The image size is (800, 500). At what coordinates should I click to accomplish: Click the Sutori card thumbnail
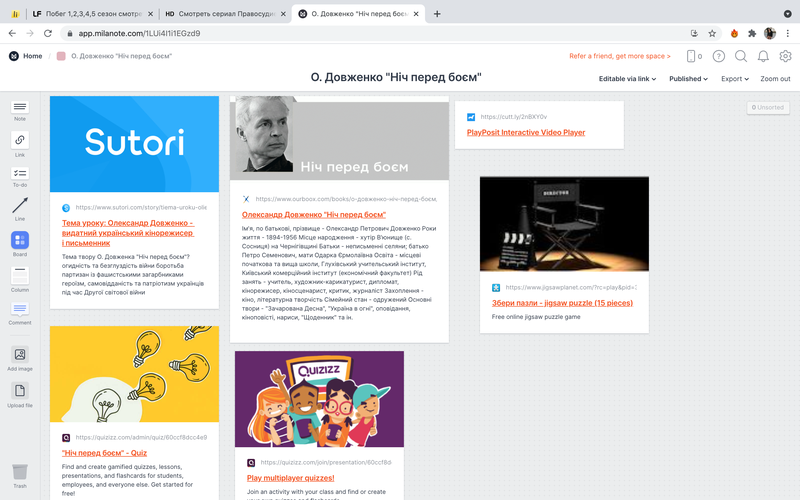134,144
